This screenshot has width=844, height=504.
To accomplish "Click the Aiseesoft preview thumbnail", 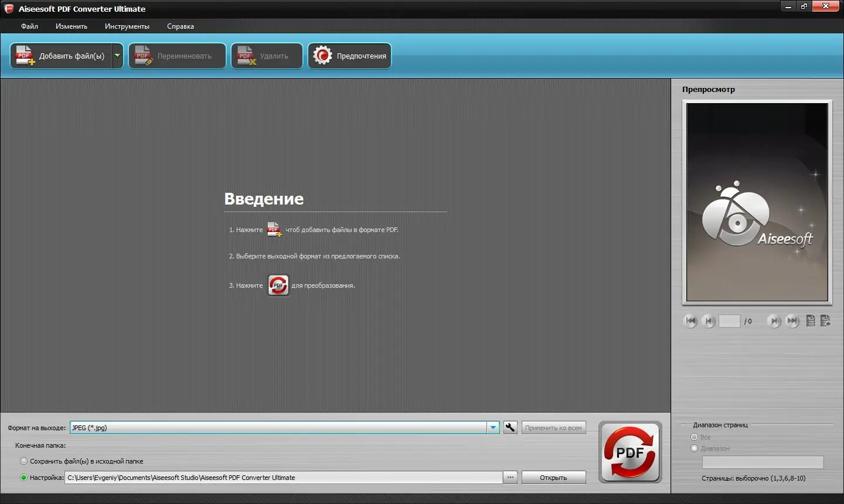I will (757, 202).
